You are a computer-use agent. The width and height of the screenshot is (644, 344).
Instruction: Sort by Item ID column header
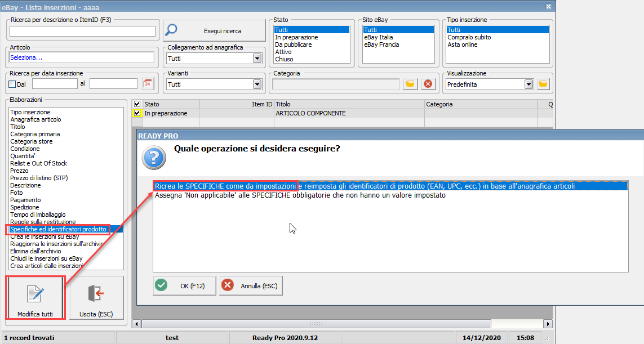tap(237, 104)
